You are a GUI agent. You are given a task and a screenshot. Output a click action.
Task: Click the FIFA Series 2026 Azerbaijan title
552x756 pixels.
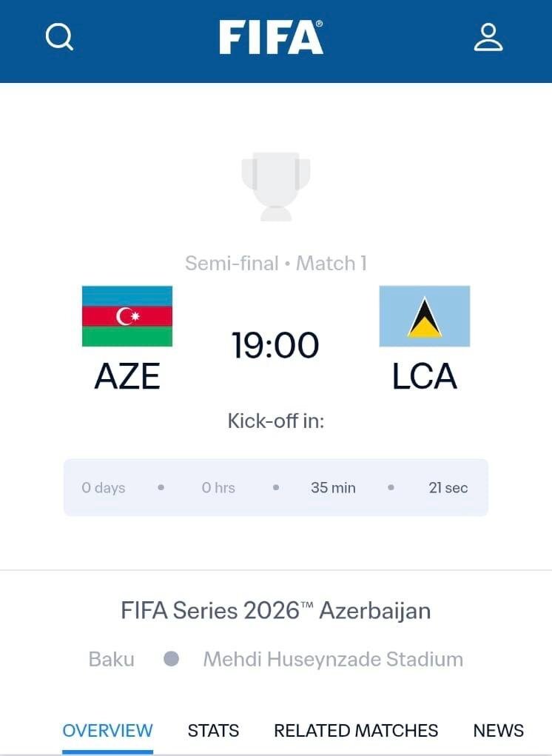tap(276, 611)
